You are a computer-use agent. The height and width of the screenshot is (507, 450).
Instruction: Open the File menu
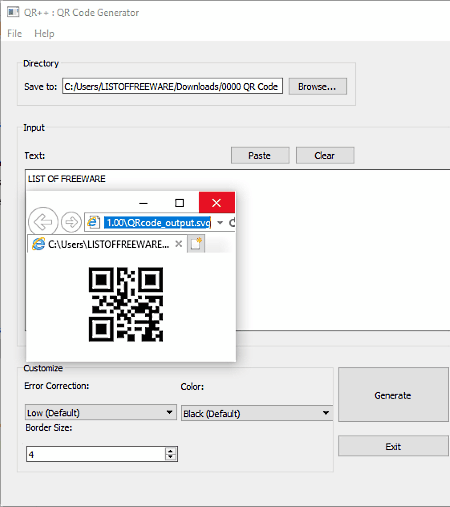(15, 33)
